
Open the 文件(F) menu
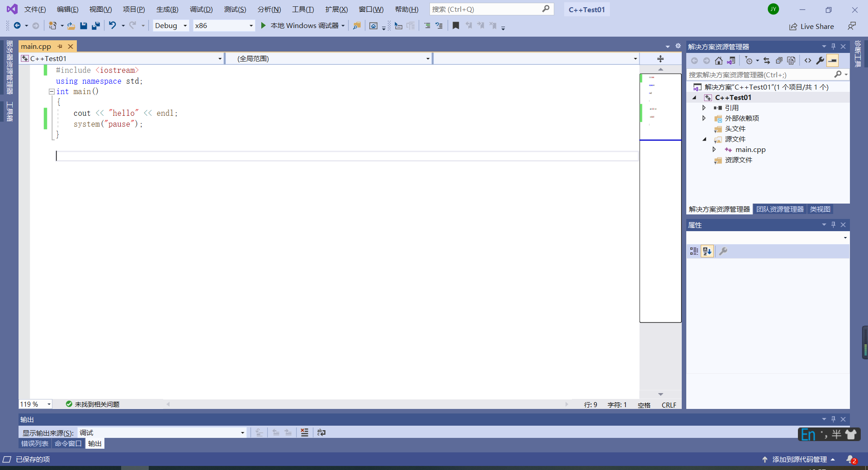pos(35,9)
